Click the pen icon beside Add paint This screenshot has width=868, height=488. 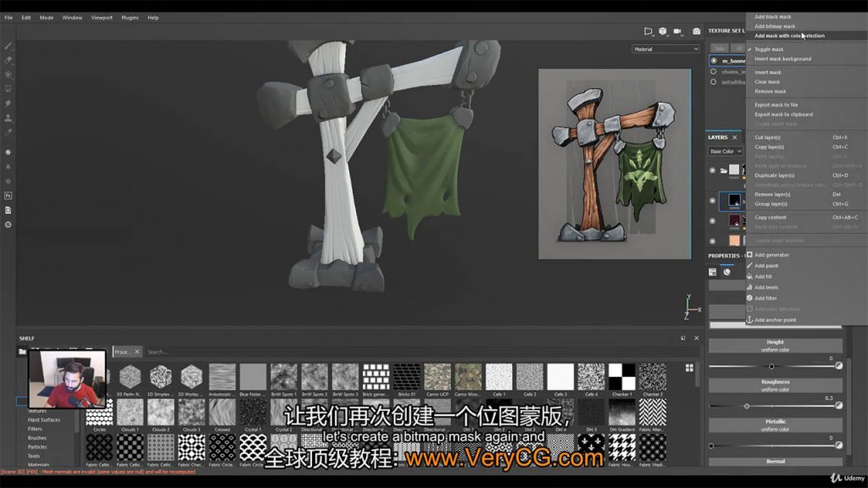(x=749, y=265)
